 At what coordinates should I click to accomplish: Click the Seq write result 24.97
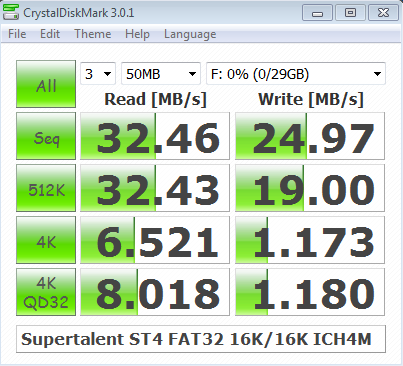click(310, 136)
